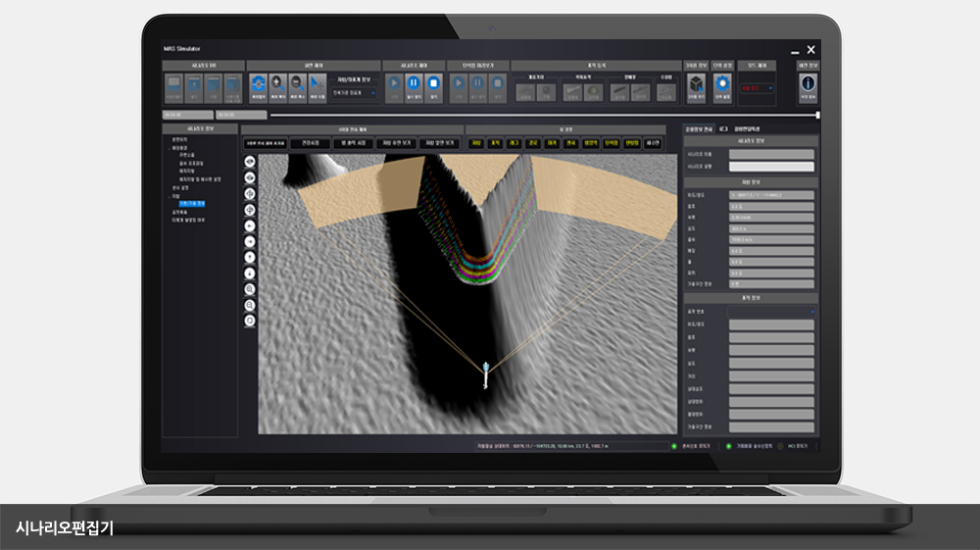
Task: Click the greyed-out stop button in the second playback group
Action: coord(498,86)
